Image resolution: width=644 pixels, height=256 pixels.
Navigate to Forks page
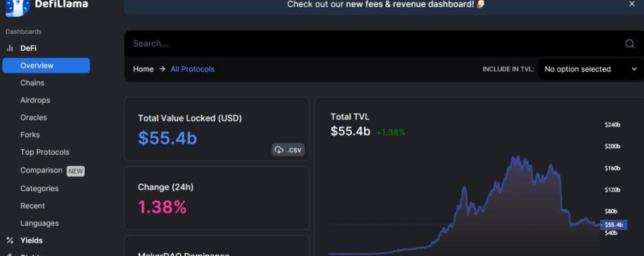click(x=30, y=135)
